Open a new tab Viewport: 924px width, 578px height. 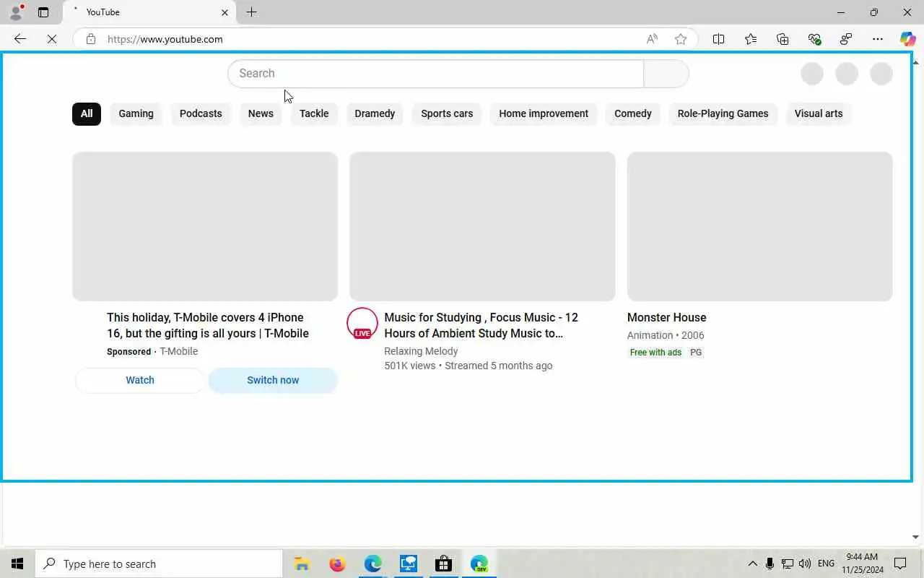click(x=251, y=12)
